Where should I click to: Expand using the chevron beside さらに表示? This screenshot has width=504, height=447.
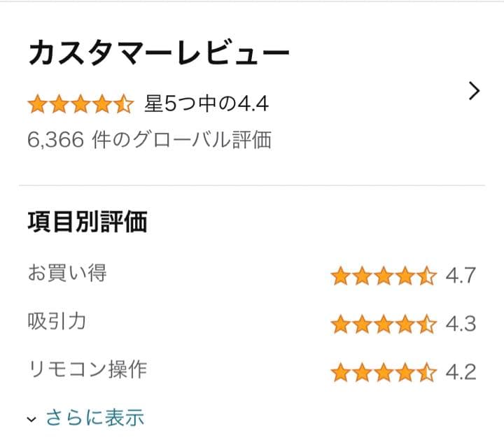(31, 420)
